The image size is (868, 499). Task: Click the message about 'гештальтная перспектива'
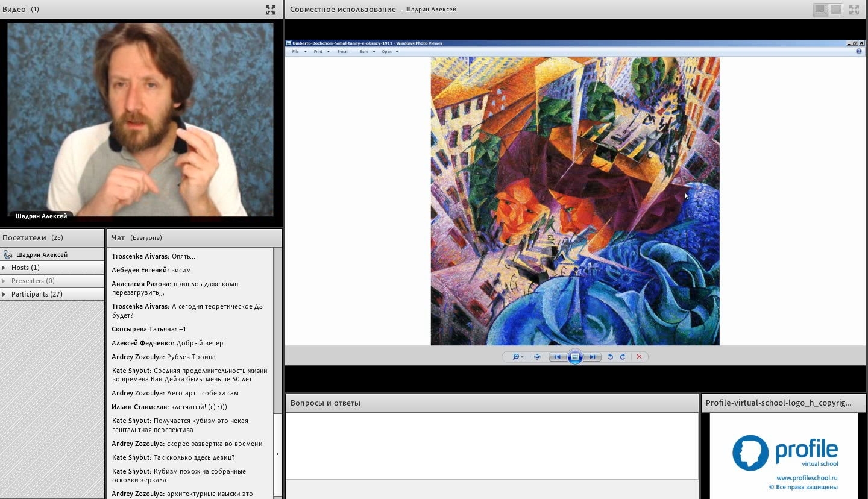pyautogui.click(x=180, y=425)
